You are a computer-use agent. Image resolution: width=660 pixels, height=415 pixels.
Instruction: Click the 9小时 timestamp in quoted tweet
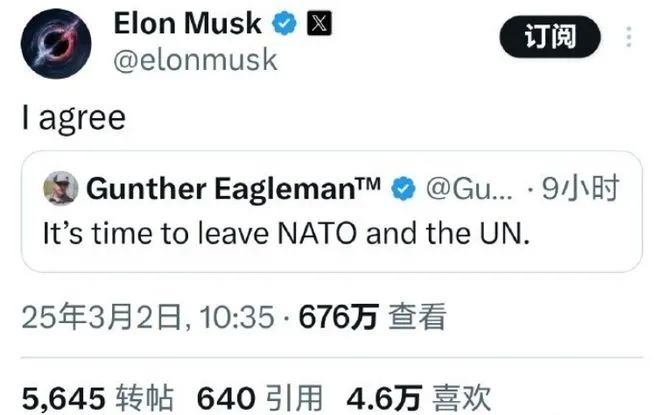click(579, 187)
